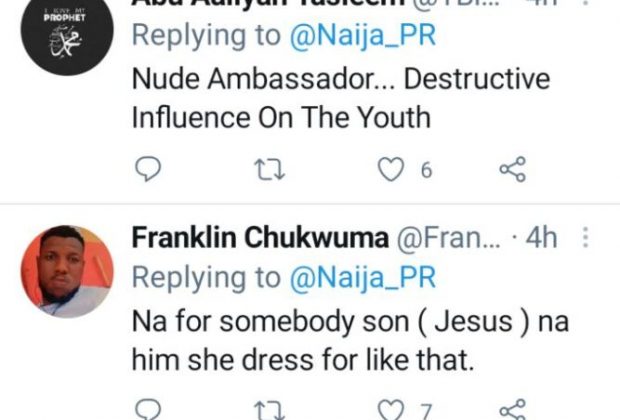The width and height of the screenshot is (620, 420).
Task: Like Franklin Chukwuma's tweet
Action: pos(390,409)
